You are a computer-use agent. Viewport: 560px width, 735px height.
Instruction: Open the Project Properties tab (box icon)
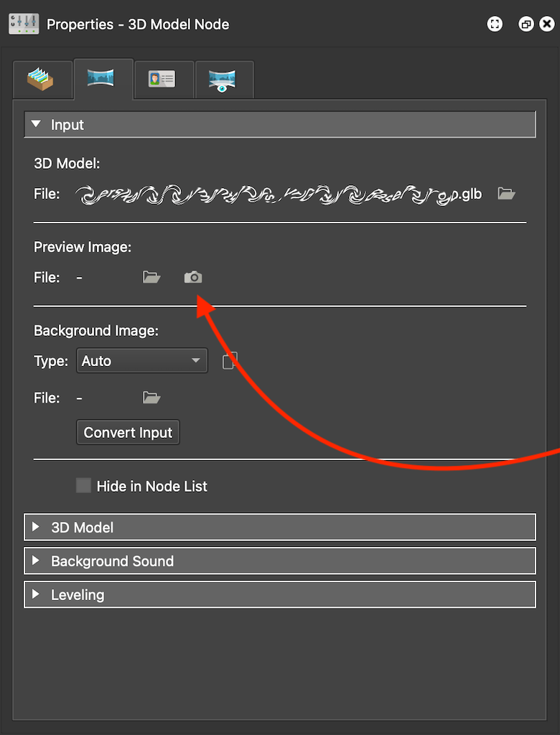tap(42, 79)
